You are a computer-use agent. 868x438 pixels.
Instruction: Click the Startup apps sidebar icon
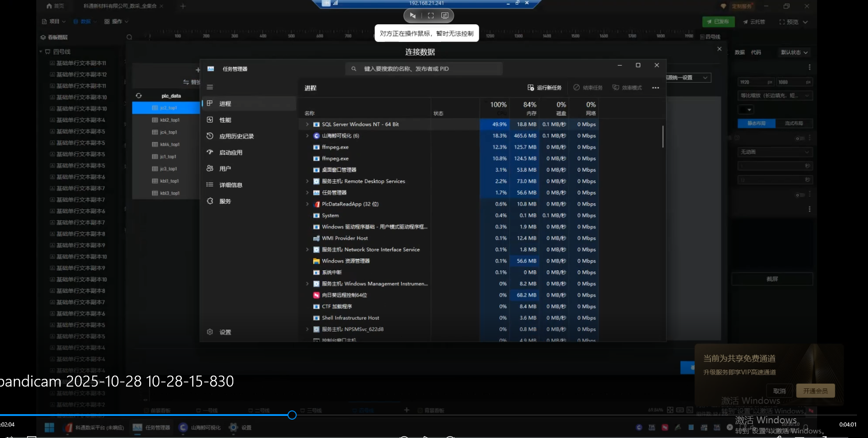coord(210,152)
